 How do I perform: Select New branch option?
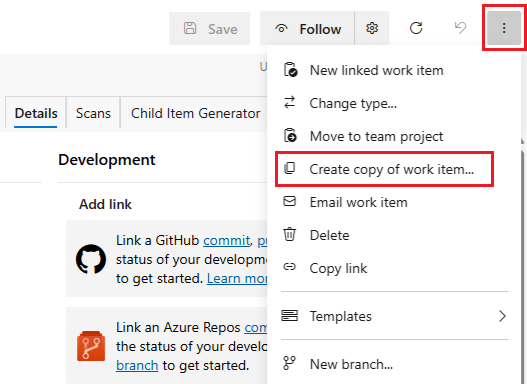coord(394,364)
